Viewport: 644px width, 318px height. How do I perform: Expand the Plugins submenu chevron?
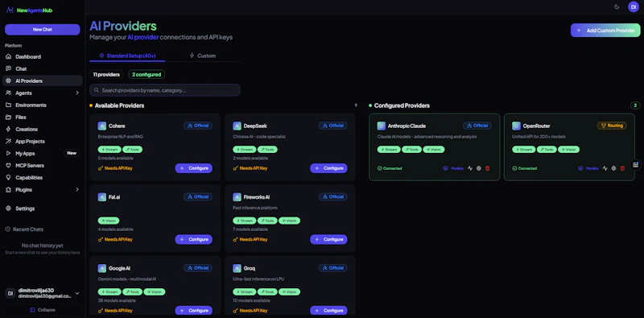click(x=77, y=190)
